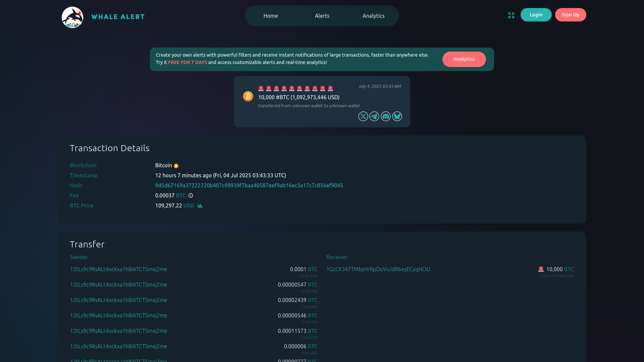Image resolution: width=644 pixels, height=362 pixels.
Task: Click 'transferred from unknown wallet to unknown wallet'
Action: point(309,106)
